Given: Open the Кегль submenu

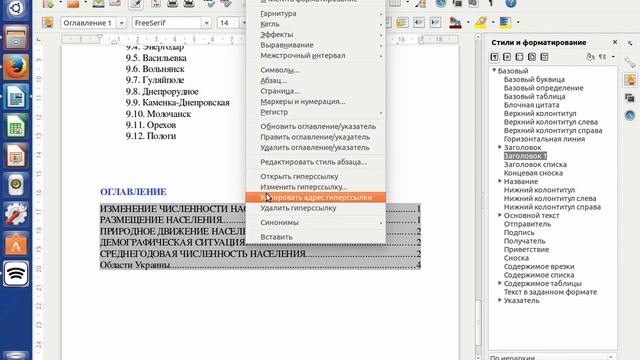Looking at the screenshot, I should pyautogui.click(x=316, y=24).
